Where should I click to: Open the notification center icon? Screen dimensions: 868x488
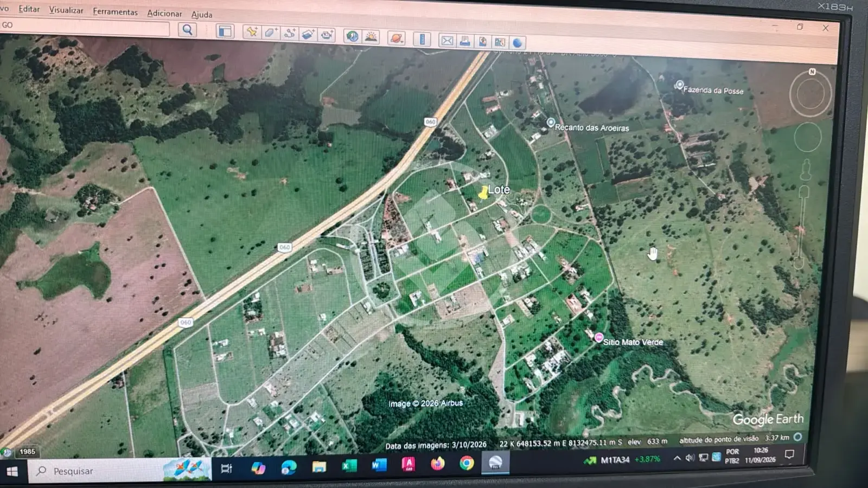click(789, 454)
